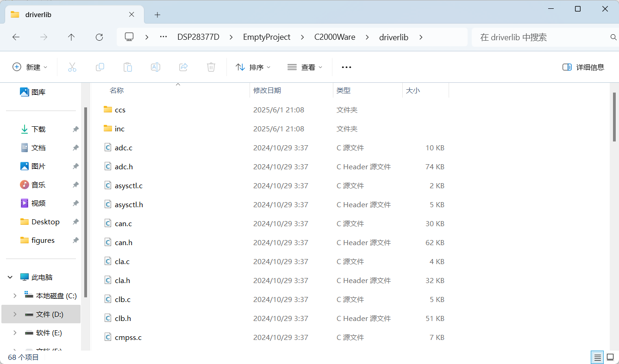Cut the selected file using scissors icon
Image resolution: width=619 pixels, height=364 pixels.
72,67
